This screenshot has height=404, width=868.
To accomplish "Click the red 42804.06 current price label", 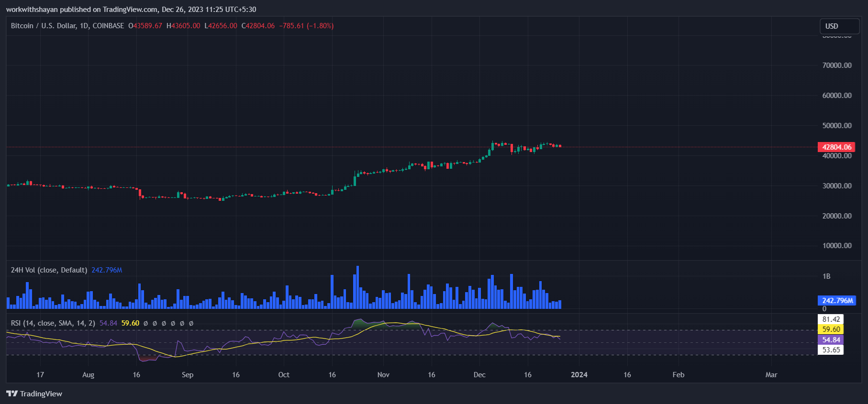I will (x=836, y=147).
